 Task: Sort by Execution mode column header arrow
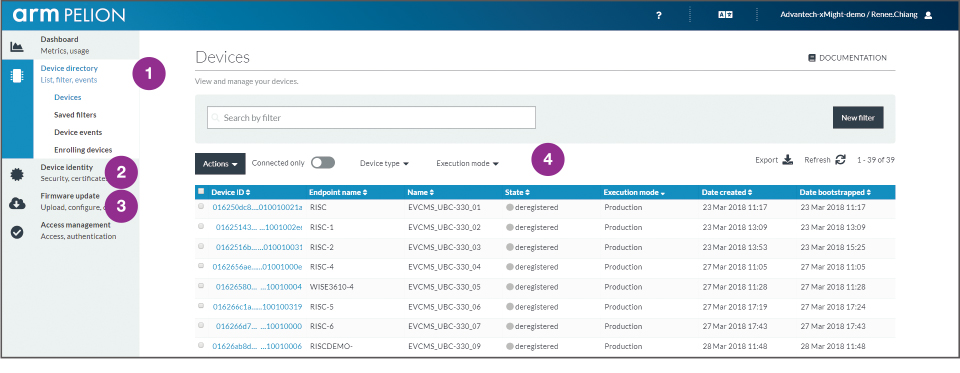pyautogui.click(x=662, y=193)
